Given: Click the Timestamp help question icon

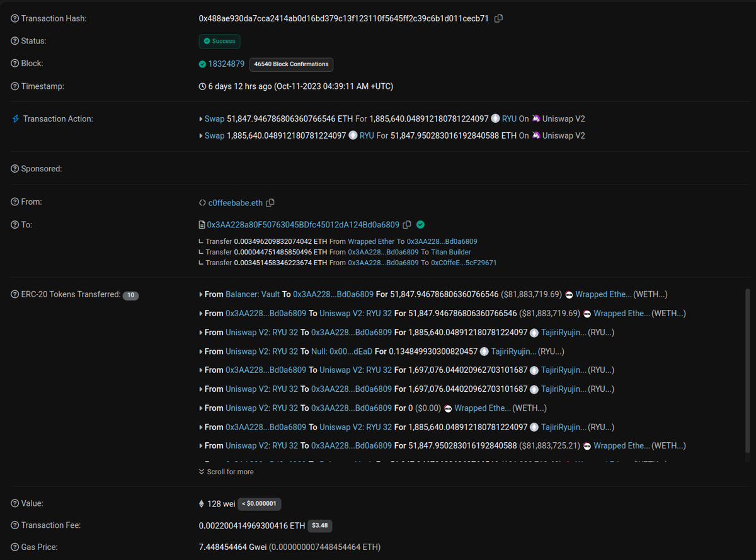Looking at the screenshot, I should (x=15, y=86).
